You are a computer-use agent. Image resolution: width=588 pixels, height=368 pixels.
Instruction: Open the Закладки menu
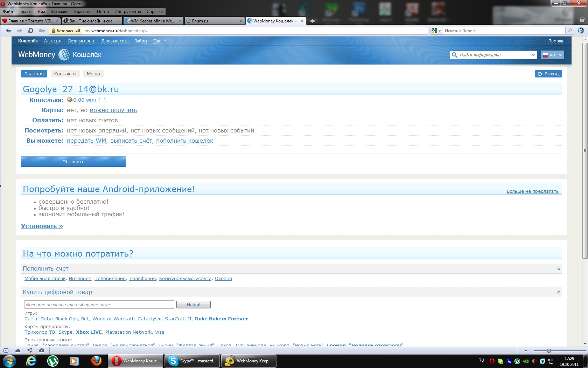coord(59,12)
